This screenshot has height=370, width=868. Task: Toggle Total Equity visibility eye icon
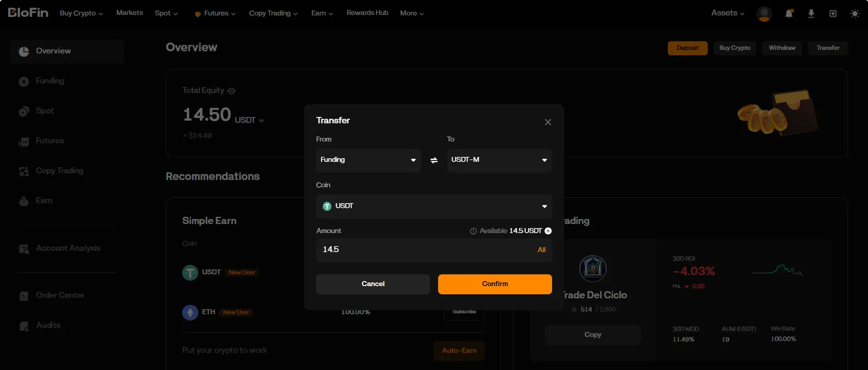coord(231,91)
